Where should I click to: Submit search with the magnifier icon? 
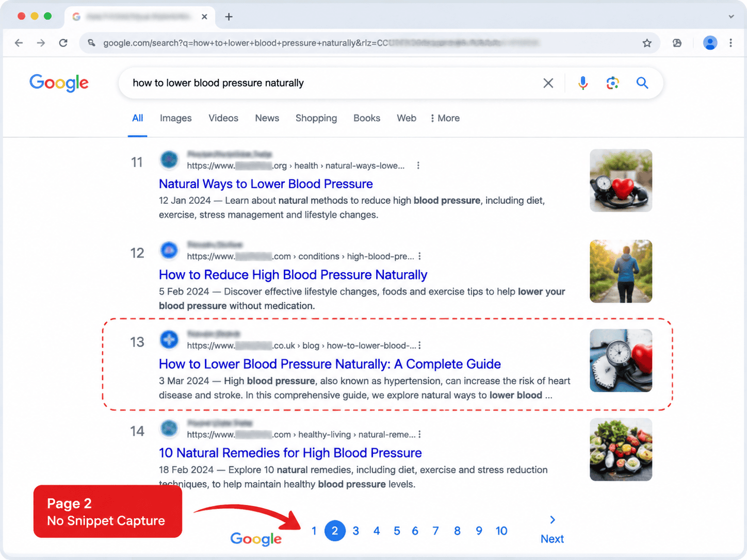pyautogui.click(x=642, y=83)
